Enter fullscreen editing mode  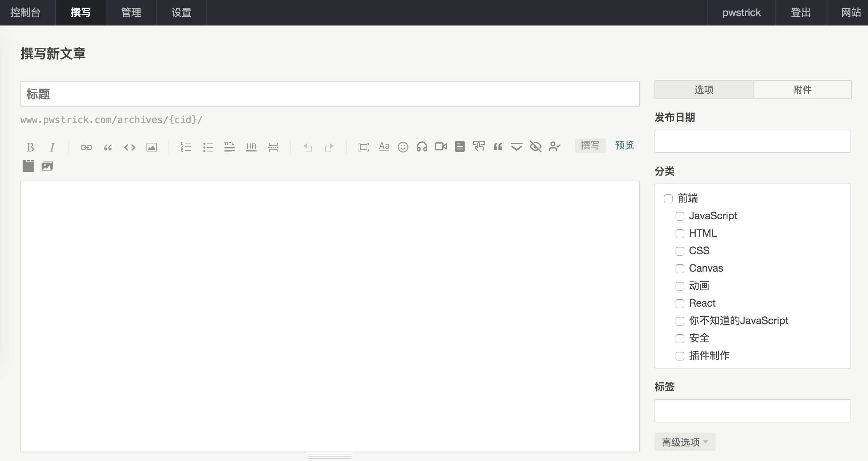click(x=364, y=147)
